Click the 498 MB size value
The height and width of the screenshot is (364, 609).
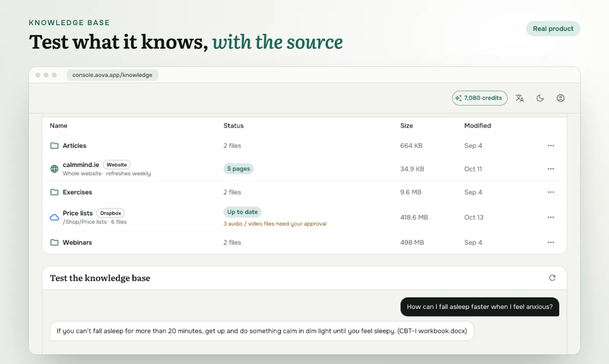412,242
